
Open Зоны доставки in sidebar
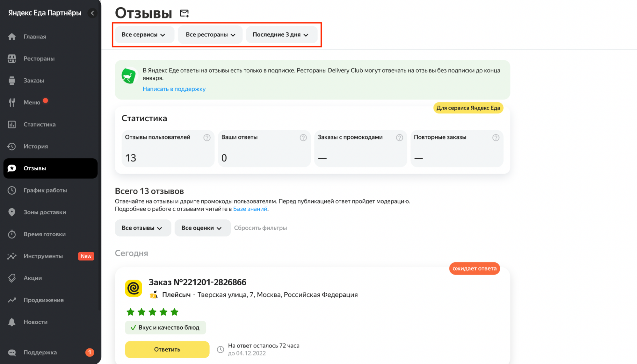click(x=50, y=212)
